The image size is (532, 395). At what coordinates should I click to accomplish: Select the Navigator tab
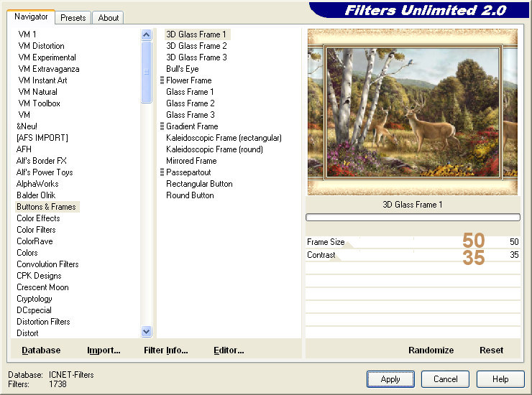pyautogui.click(x=31, y=17)
